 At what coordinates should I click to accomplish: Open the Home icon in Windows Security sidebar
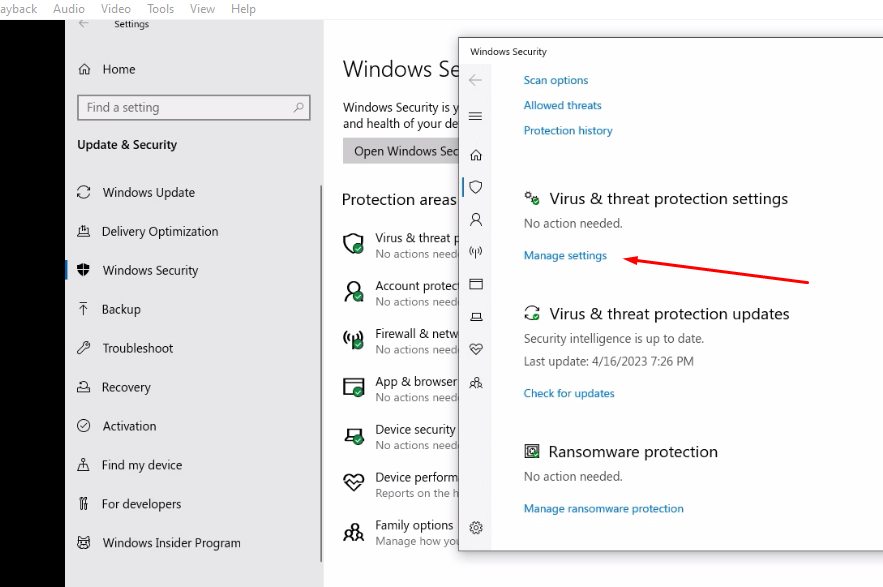476,155
